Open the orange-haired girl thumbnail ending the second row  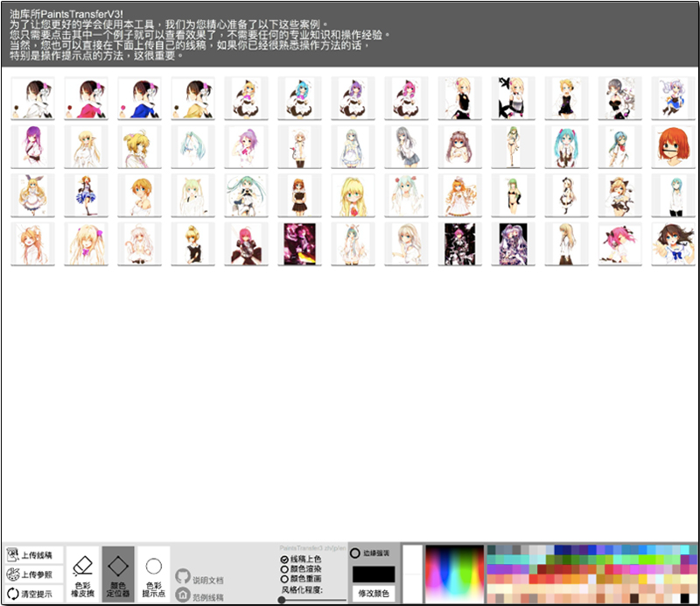pos(673,146)
